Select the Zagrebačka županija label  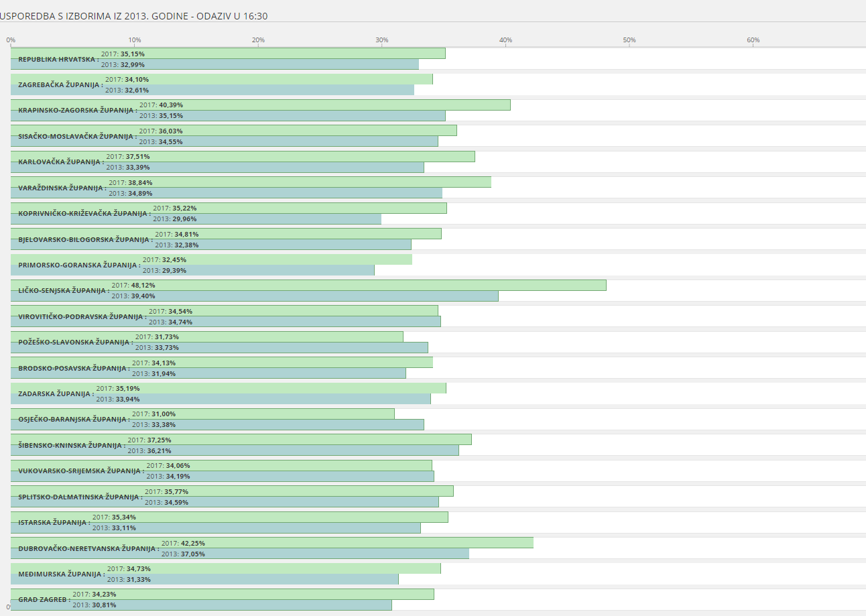pyautogui.click(x=60, y=85)
